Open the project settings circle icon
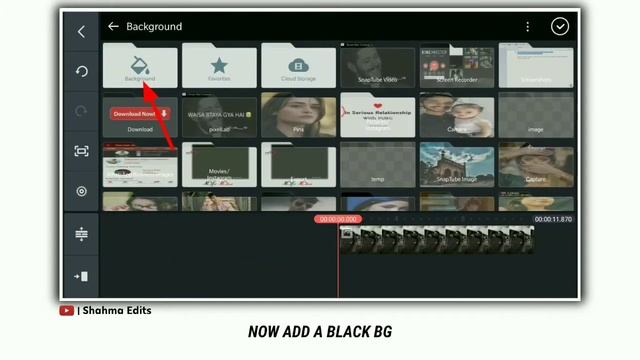The width and height of the screenshot is (640, 360). click(x=81, y=191)
